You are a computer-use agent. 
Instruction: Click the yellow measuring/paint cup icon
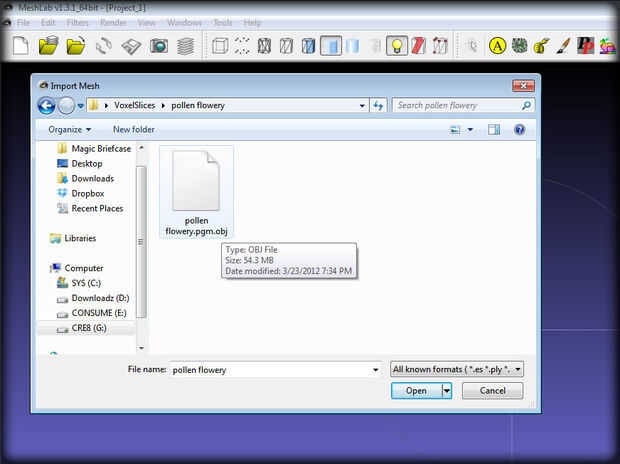pos(541,46)
